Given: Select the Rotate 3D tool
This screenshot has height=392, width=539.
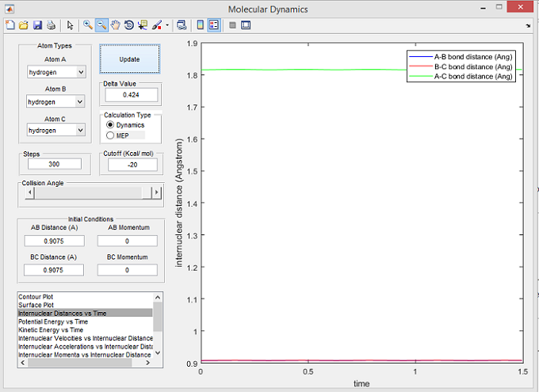Looking at the screenshot, I should click(129, 25).
